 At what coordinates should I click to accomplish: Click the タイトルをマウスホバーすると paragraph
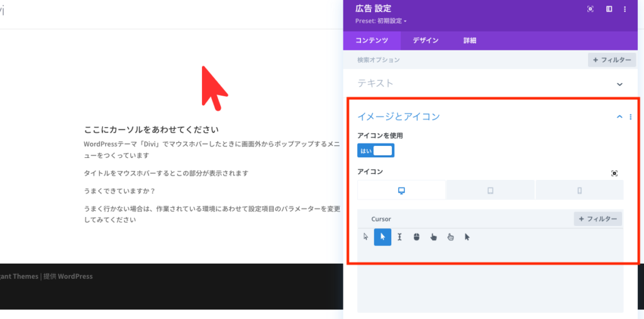pyautogui.click(x=166, y=173)
